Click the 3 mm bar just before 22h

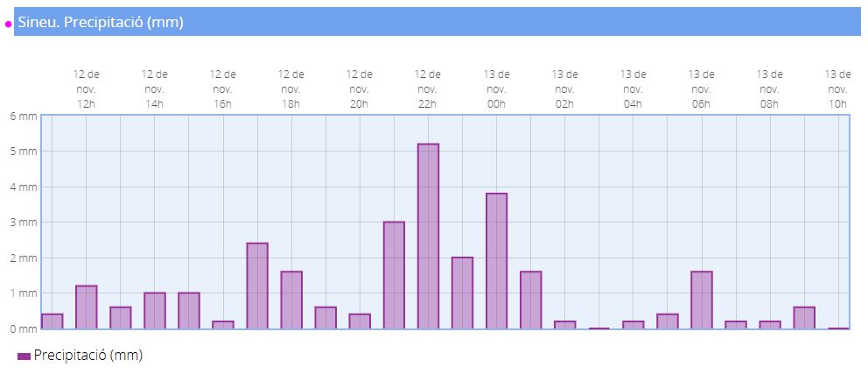point(394,275)
